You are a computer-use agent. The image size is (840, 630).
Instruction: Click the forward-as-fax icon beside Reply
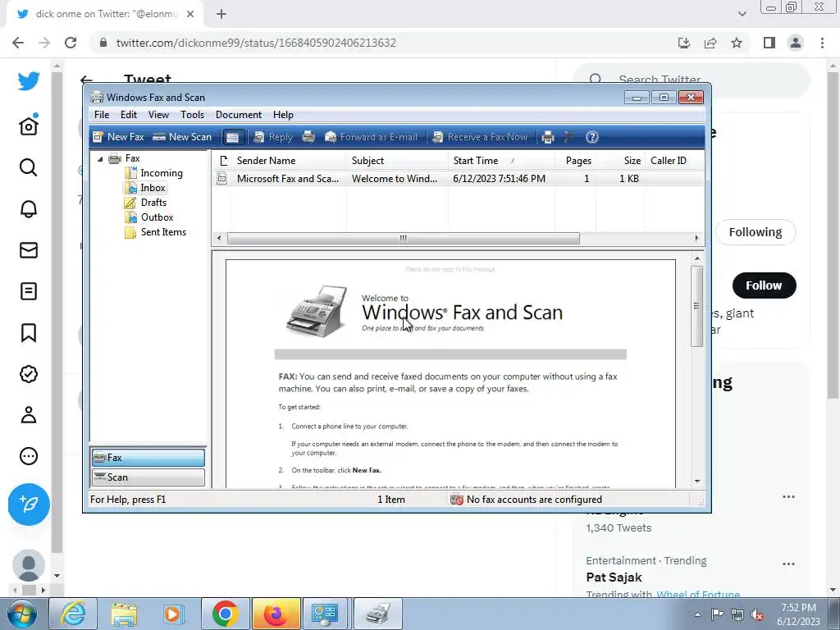(308, 137)
